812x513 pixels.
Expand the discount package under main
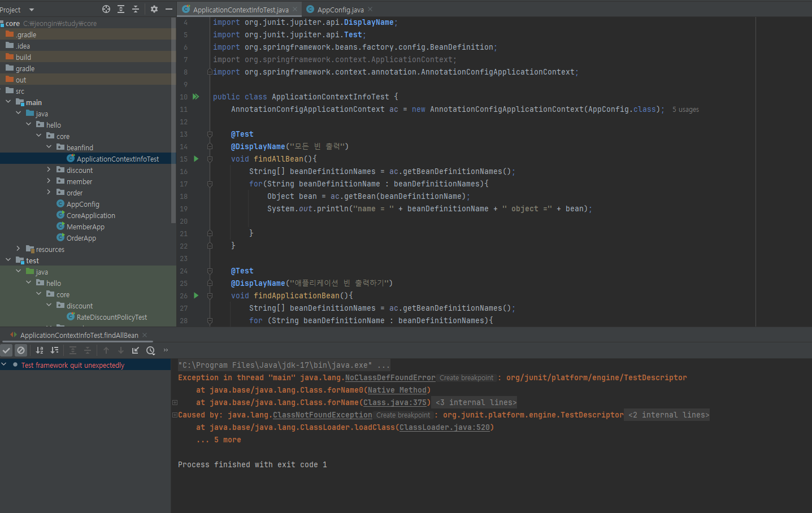49,169
